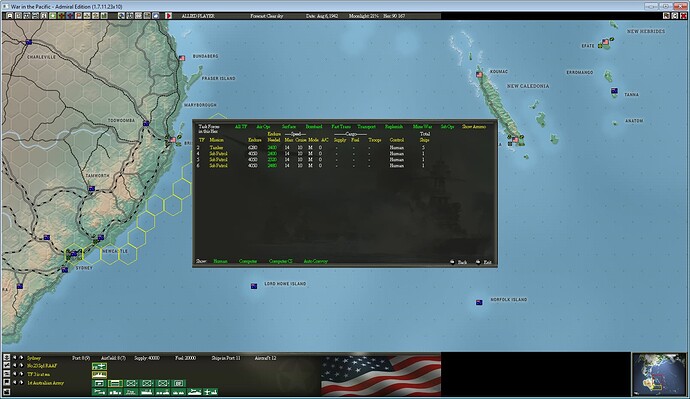
Task: Click the Norfolk Island flag marker
Action: [x=479, y=302]
